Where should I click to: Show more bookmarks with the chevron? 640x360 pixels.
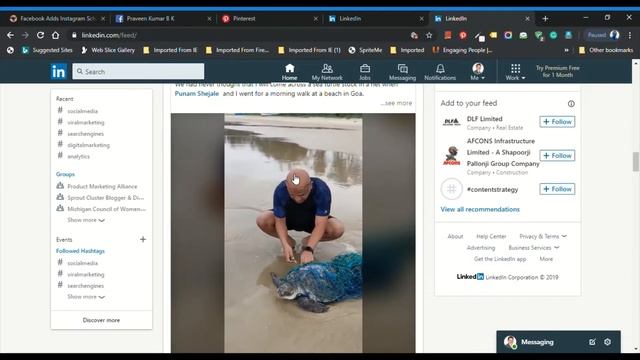point(567,50)
